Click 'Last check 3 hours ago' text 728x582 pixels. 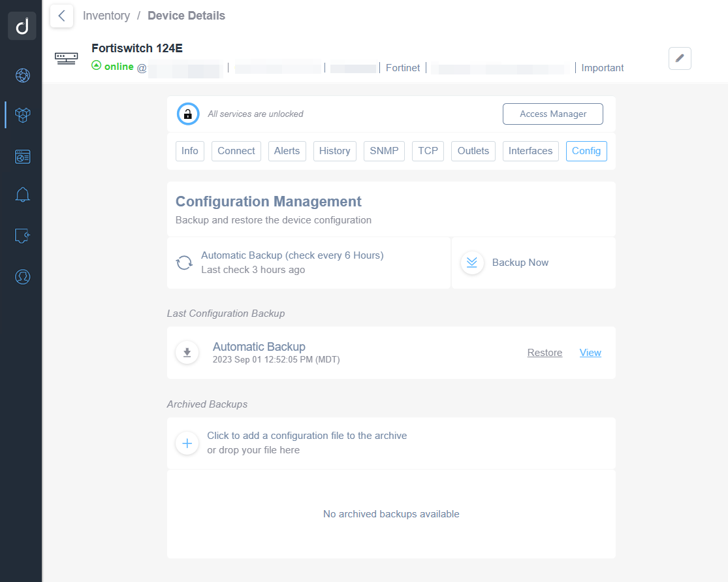click(253, 270)
